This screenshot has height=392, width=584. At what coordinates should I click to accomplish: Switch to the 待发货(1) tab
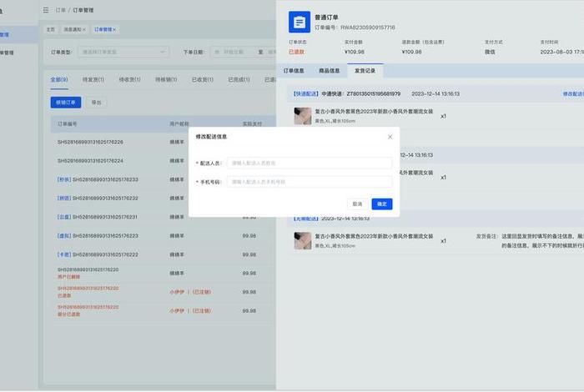[93, 80]
